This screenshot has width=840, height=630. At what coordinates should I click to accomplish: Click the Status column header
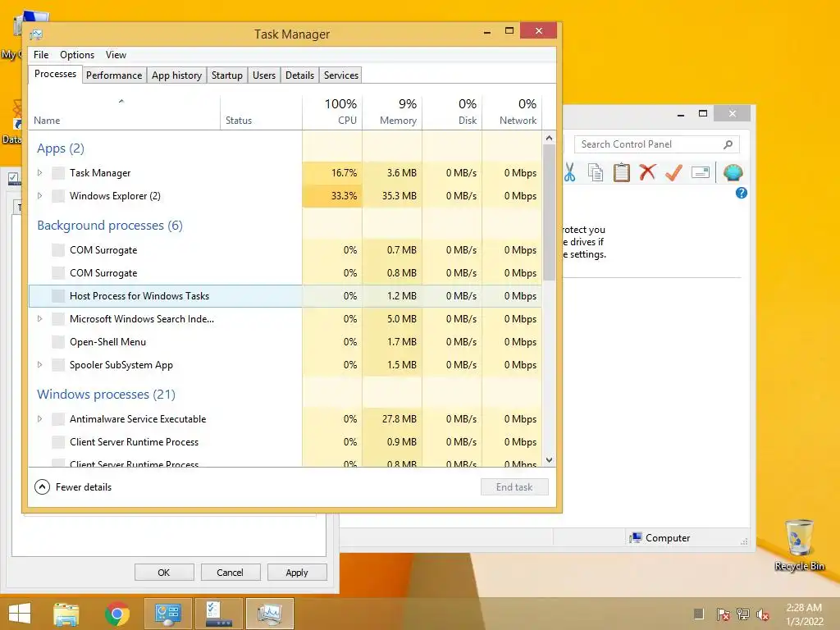262,112
